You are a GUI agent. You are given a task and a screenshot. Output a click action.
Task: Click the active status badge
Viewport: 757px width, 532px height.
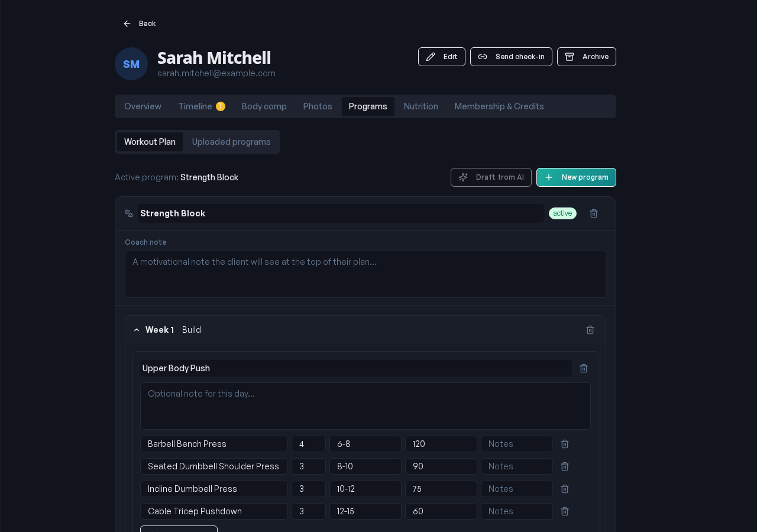click(562, 213)
